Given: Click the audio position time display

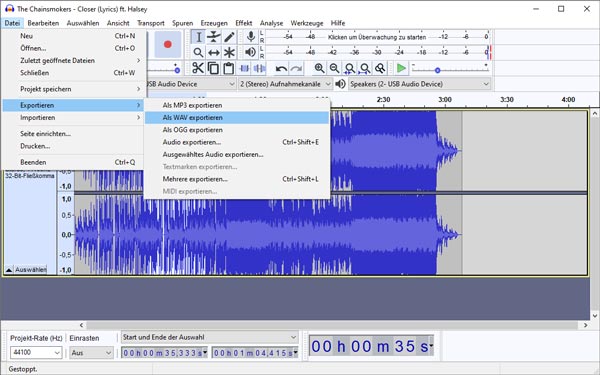Looking at the screenshot, I should coord(371,346).
